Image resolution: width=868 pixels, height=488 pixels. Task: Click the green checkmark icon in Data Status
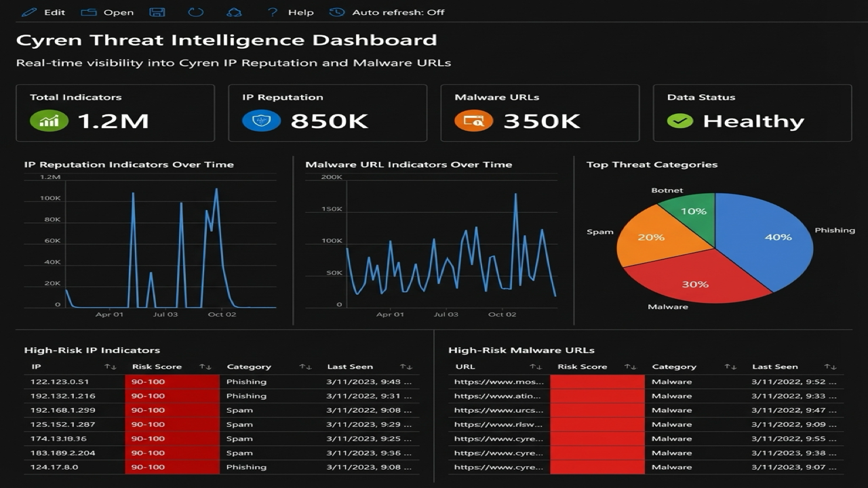click(x=680, y=121)
